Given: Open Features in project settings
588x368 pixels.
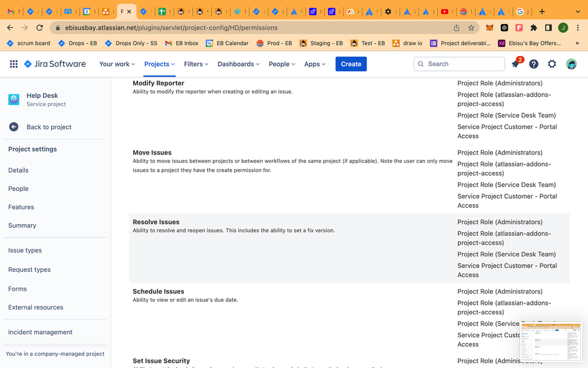Looking at the screenshot, I should 21,207.
